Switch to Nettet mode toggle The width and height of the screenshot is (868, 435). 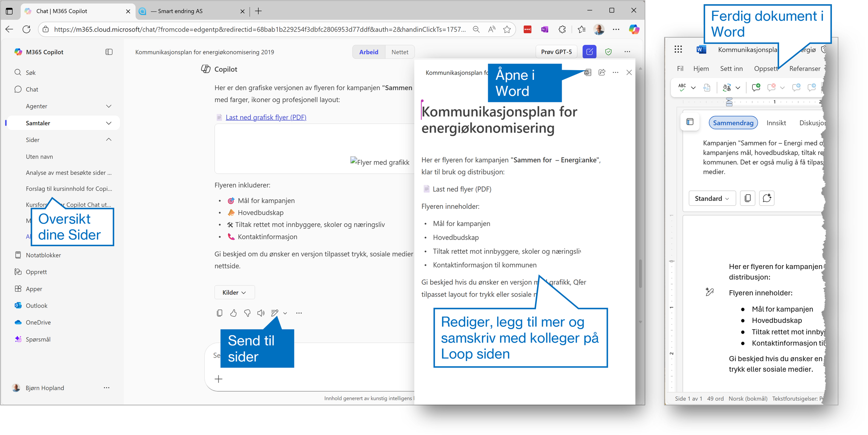tap(400, 52)
